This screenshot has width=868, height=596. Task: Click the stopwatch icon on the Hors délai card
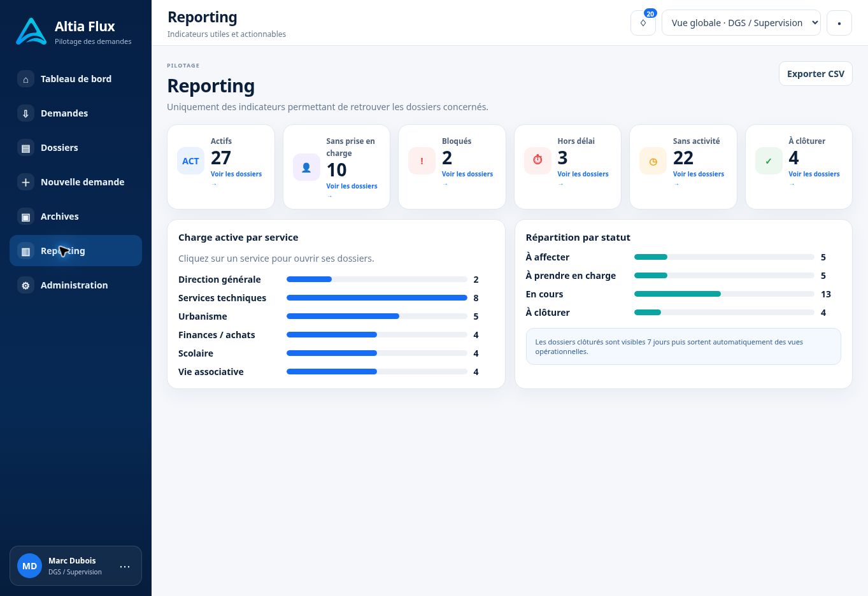(x=537, y=161)
